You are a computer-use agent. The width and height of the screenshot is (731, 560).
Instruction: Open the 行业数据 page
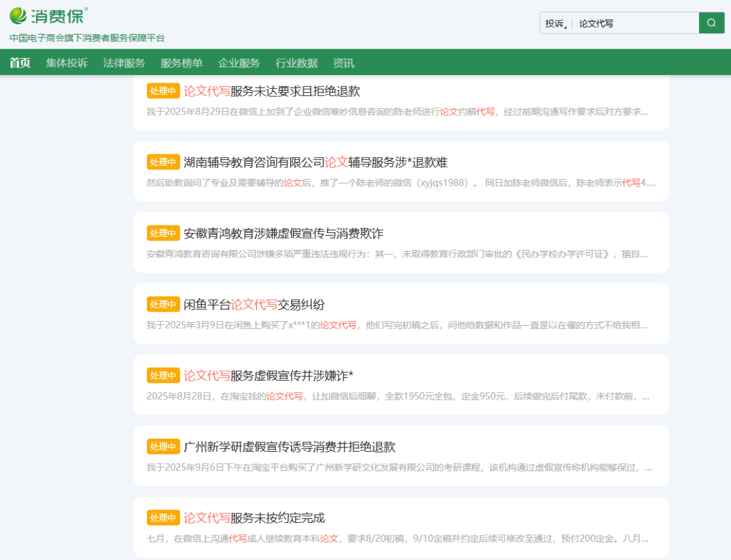click(x=296, y=63)
